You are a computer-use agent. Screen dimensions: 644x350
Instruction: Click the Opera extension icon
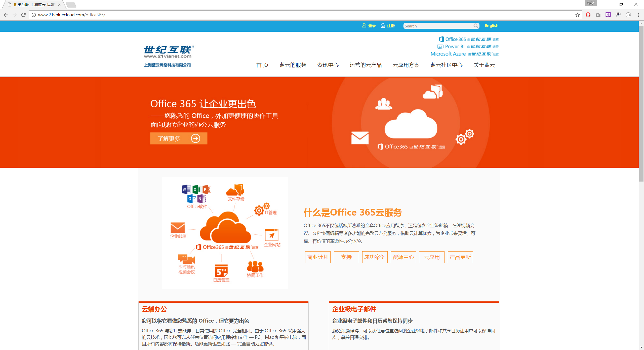point(588,15)
